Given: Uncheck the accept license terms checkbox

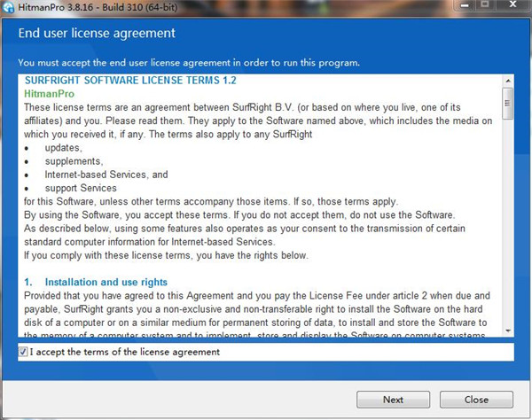Looking at the screenshot, I should 23,352.
